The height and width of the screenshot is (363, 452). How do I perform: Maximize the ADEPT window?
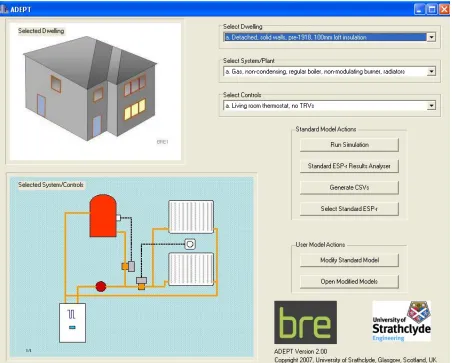(432, 9)
